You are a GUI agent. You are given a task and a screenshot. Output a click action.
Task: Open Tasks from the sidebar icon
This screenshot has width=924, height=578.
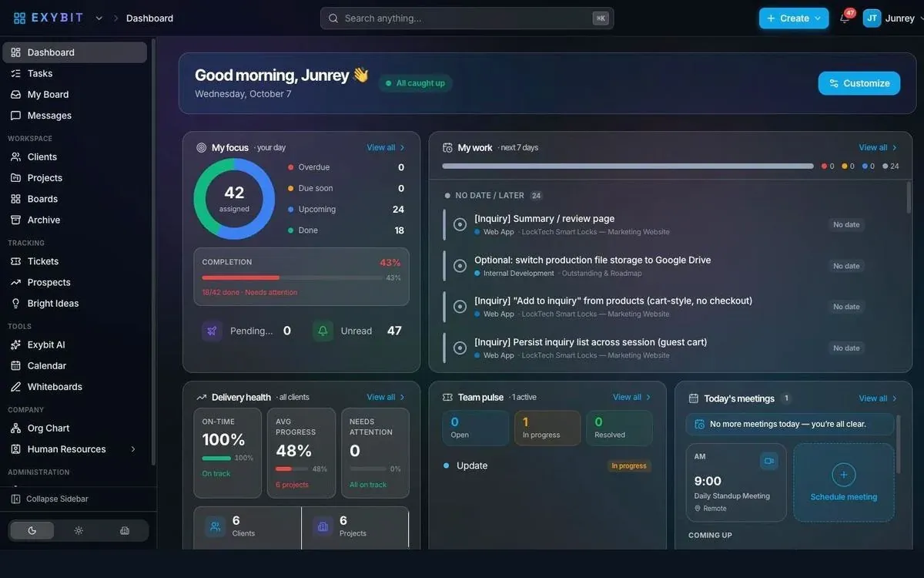coord(15,73)
